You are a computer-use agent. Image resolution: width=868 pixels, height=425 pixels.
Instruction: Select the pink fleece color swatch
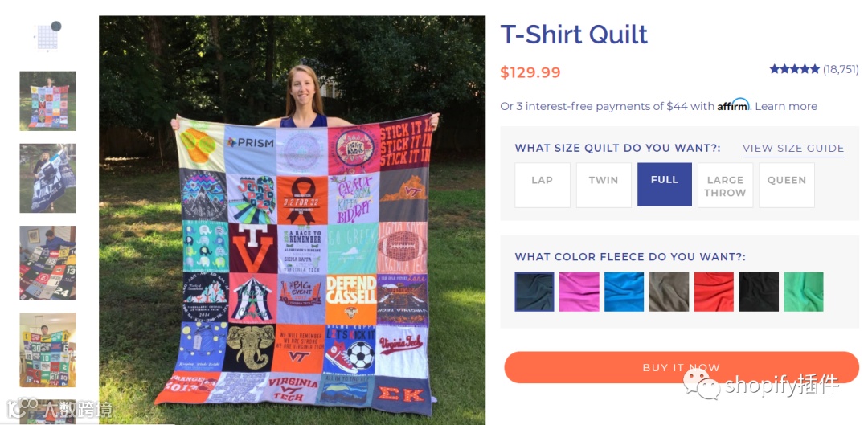click(x=579, y=292)
